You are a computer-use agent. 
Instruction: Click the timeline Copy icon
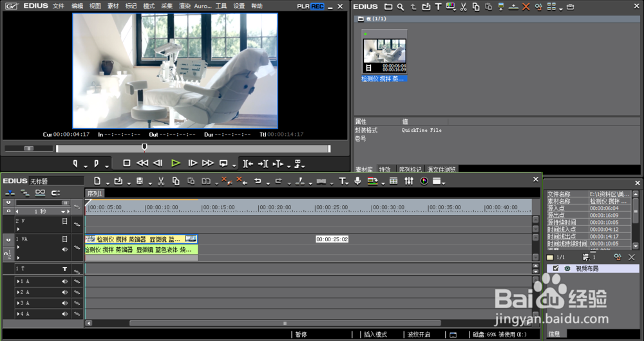pyautogui.click(x=176, y=181)
